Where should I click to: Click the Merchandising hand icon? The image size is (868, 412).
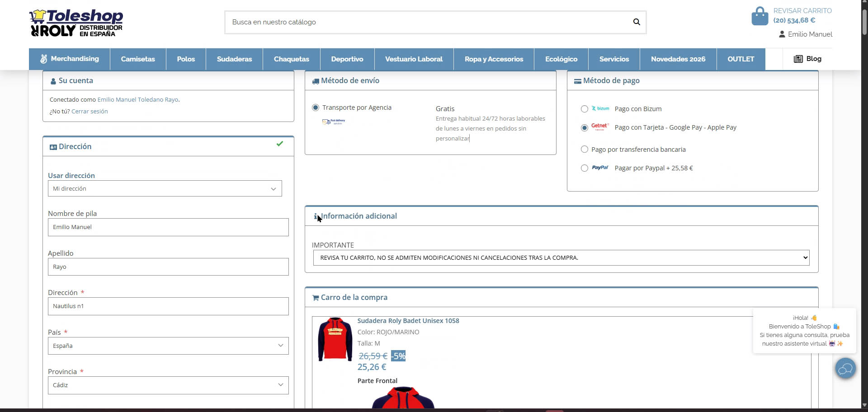pos(44,59)
